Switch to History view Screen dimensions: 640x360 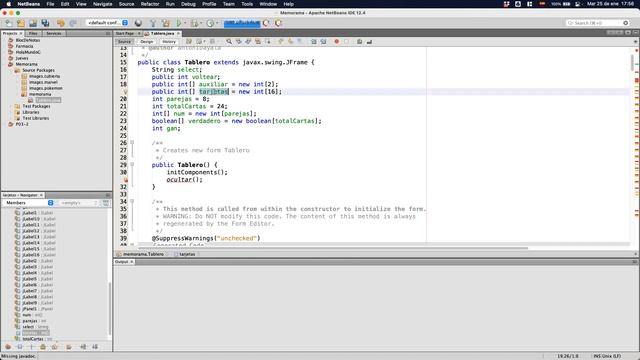[169, 42]
